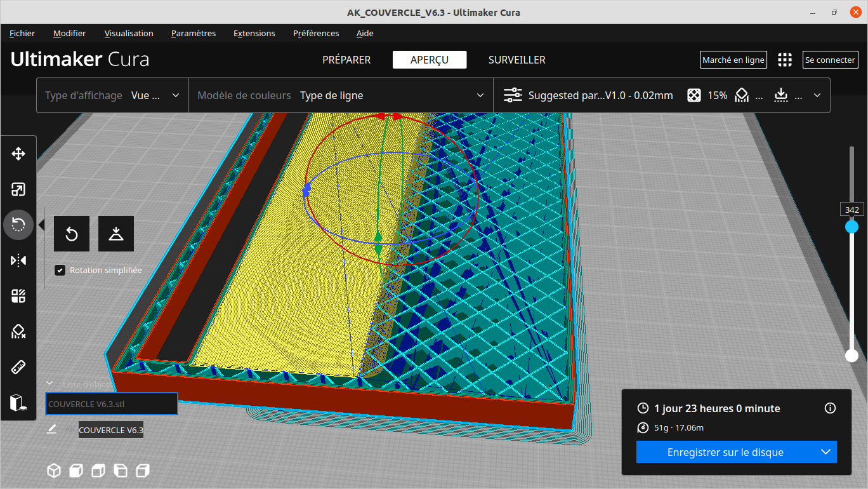The height and width of the screenshot is (489, 868).
Task: Click Marché en ligne button
Action: point(733,60)
